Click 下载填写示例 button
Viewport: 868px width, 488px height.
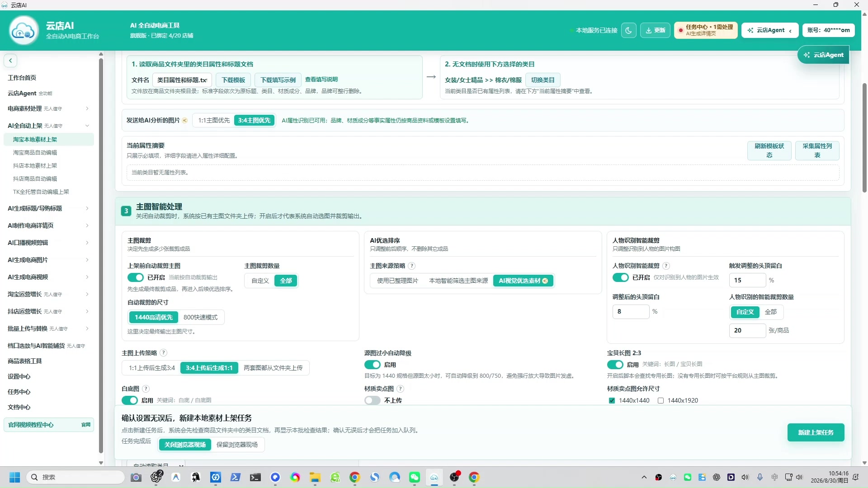[278, 80]
